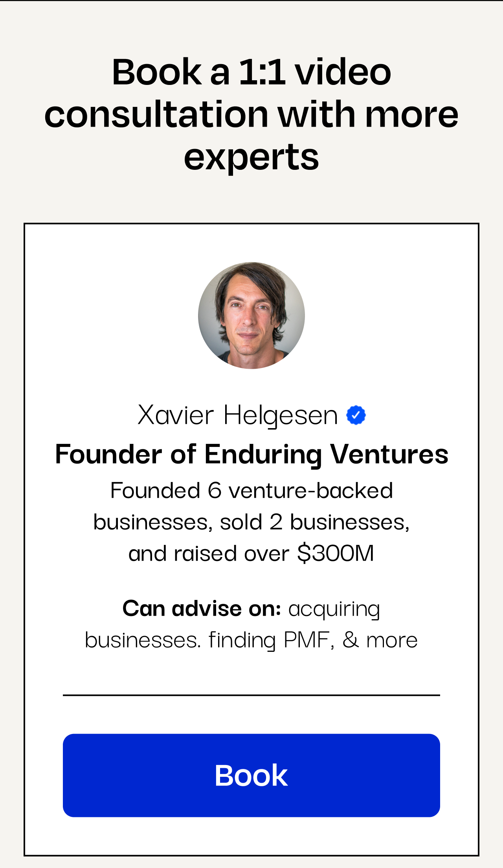Open Xavier Helgesen's circular profile photo
This screenshot has height=868, width=503.
[x=251, y=316]
